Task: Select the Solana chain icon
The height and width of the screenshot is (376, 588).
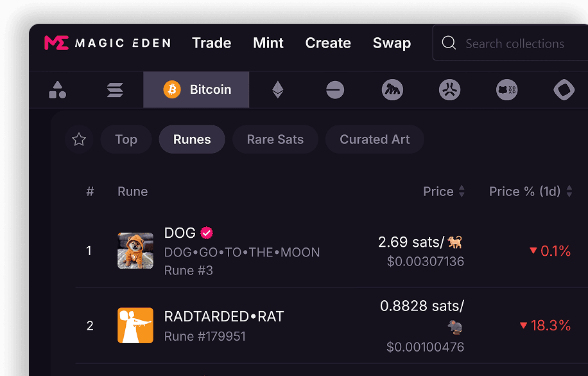Action: (115, 90)
